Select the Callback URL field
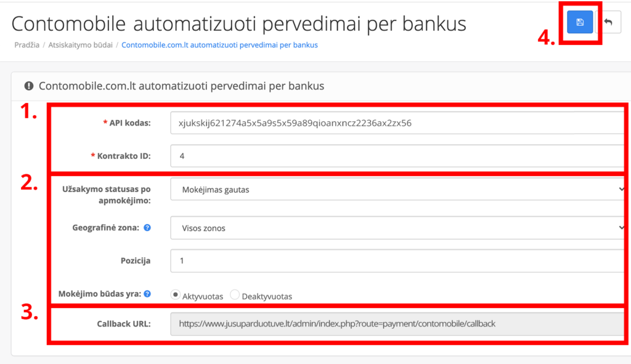 400,324
